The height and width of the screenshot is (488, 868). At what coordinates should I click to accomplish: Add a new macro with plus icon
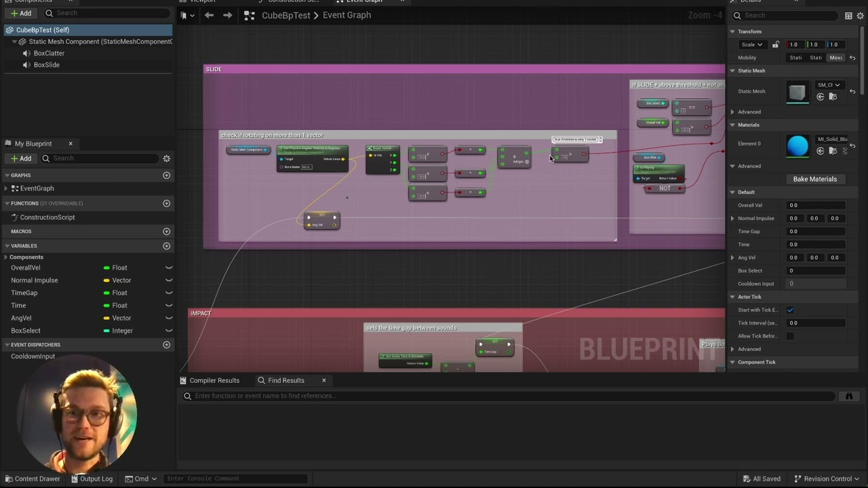166,231
